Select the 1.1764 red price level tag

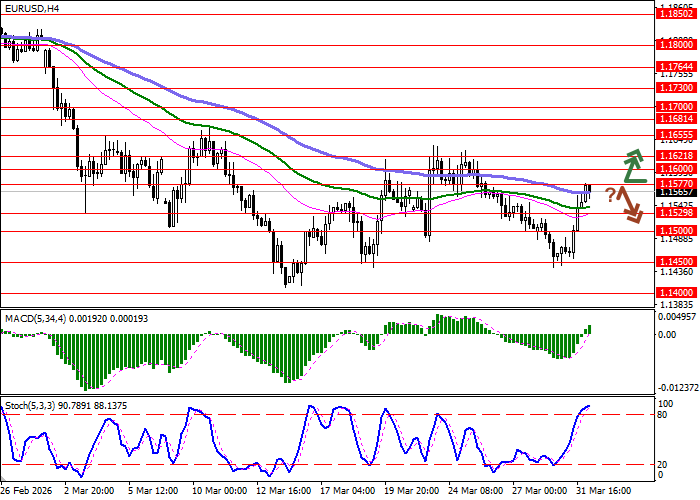point(676,67)
